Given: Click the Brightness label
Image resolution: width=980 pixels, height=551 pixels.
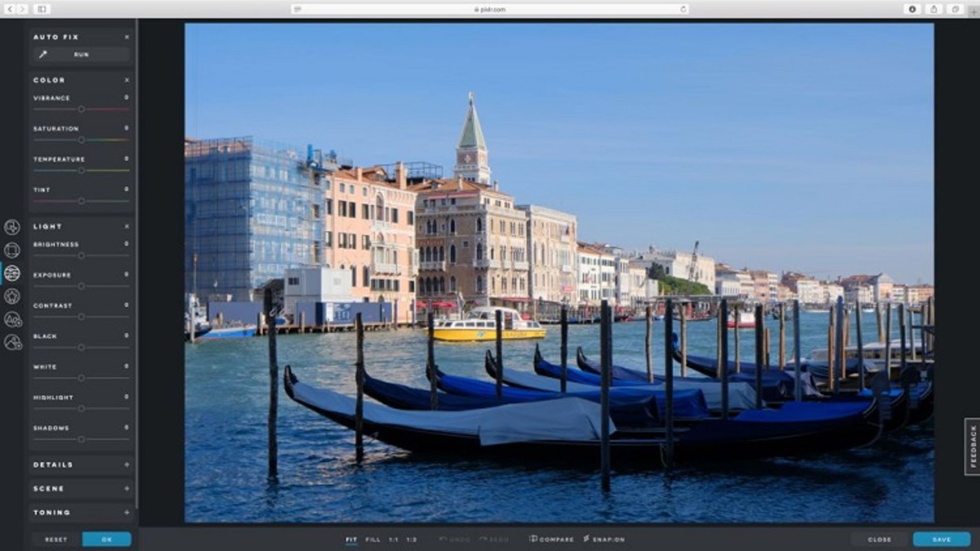Looking at the screenshot, I should (56, 244).
